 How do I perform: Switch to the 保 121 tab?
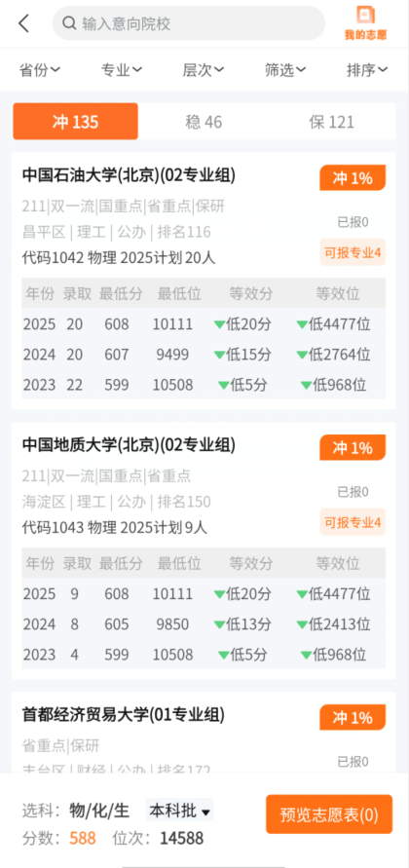331,122
